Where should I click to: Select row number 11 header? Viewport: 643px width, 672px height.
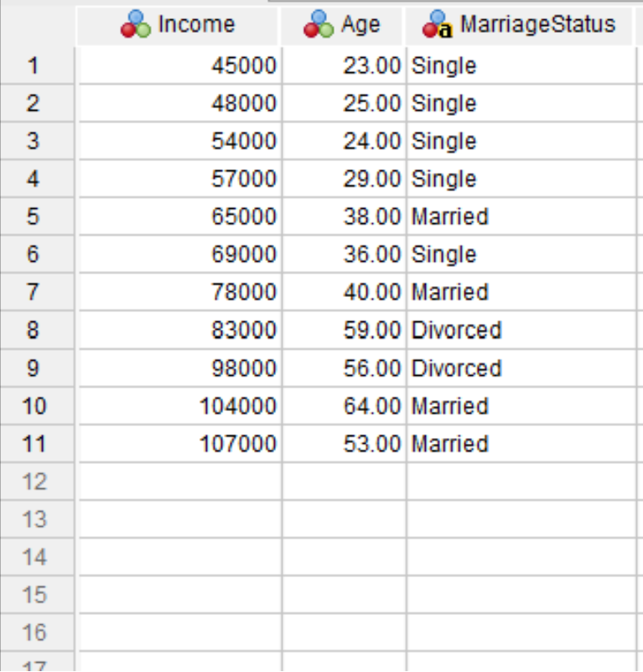37,444
